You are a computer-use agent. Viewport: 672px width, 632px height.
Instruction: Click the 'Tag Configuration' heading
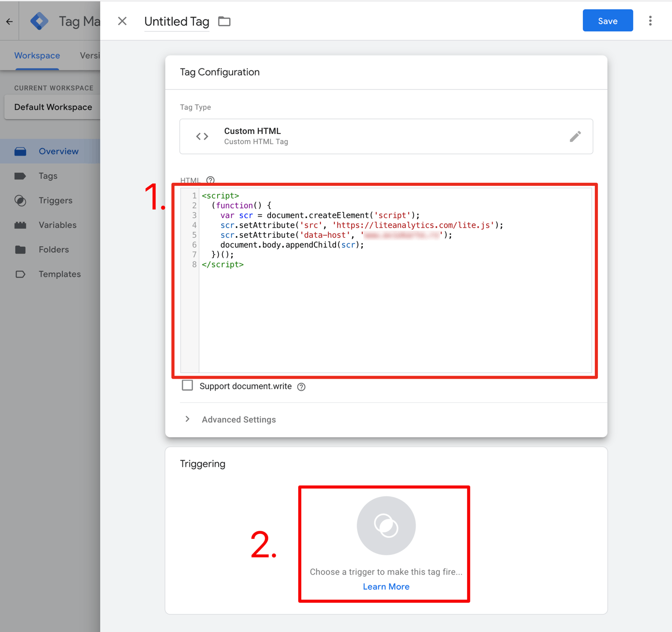[220, 72]
